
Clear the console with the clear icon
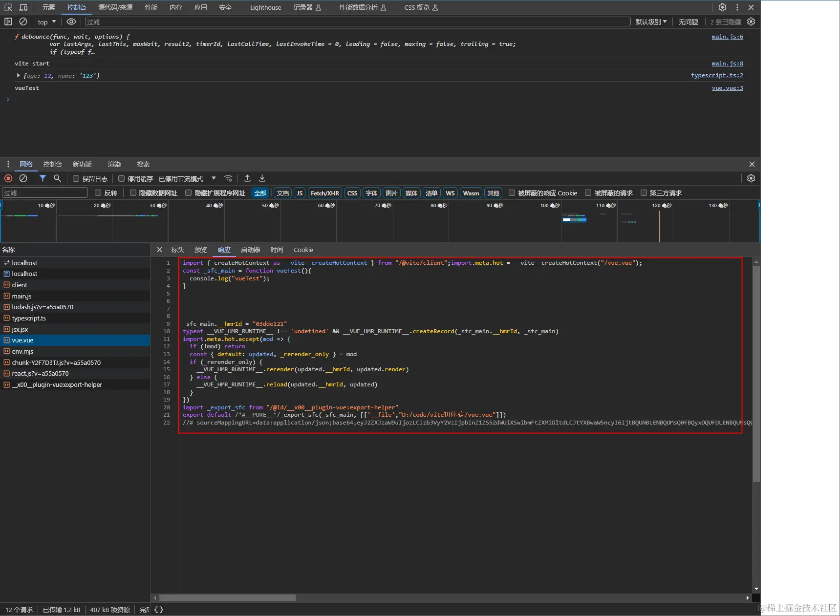coord(23,21)
